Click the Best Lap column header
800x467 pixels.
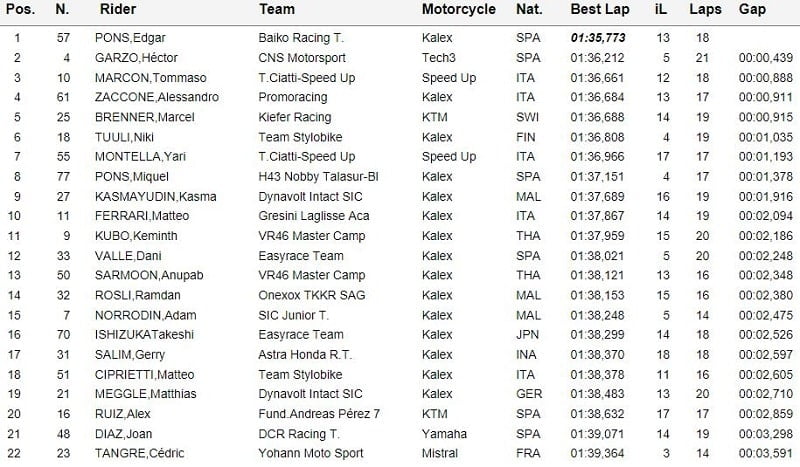tap(598, 9)
